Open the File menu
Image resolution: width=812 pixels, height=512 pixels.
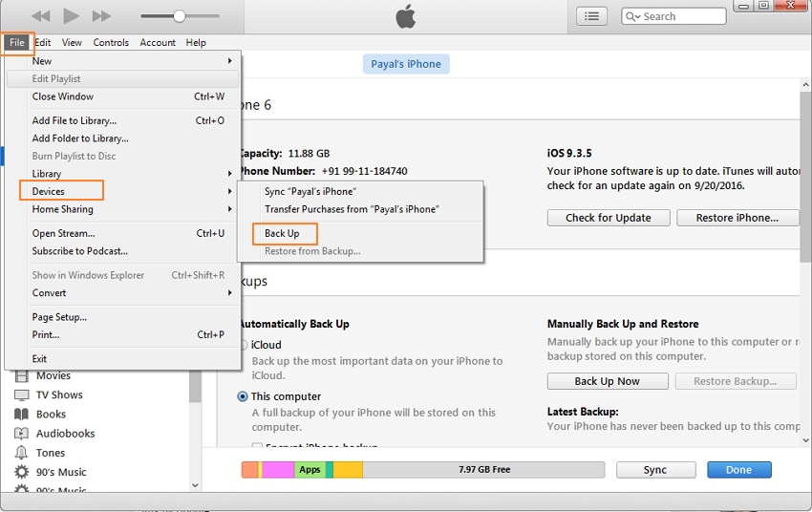click(17, 42)
